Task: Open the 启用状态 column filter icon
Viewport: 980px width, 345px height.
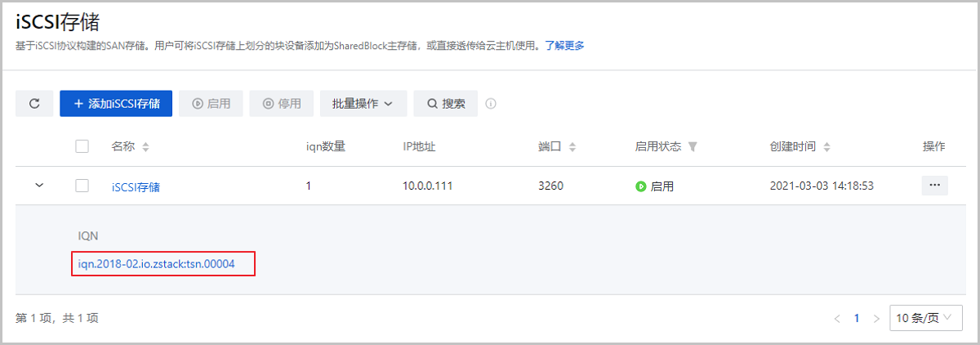Action: (693, 147)
